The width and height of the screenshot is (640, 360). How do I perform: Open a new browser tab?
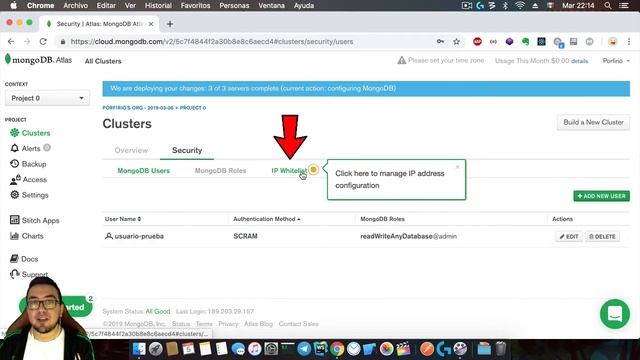(170, 24)
